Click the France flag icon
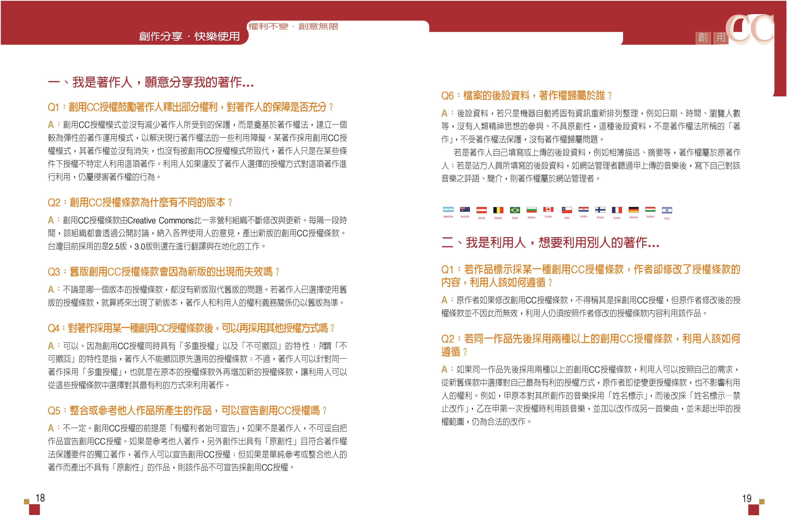This screenshot has height=532, width=787. (617, 210)
